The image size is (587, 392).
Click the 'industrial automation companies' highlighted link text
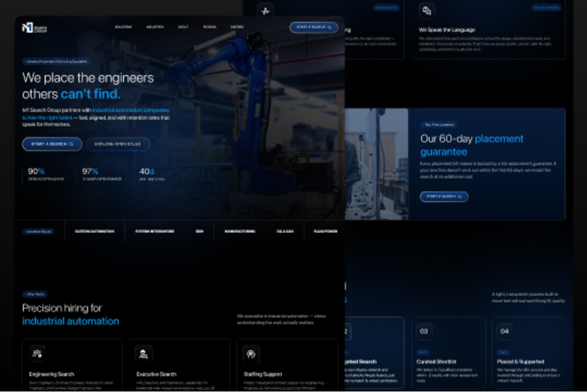pos(131,110)
